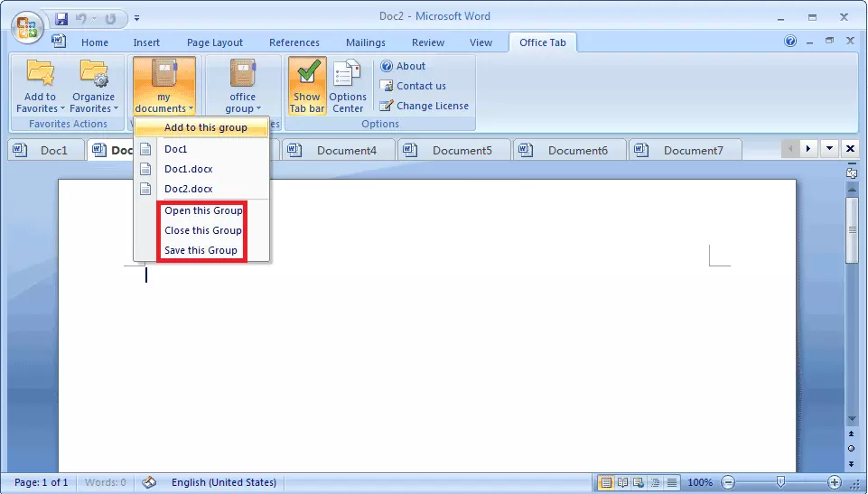Click the office group notebook icon
Image resolution: width=868 pixels, height=494 pixels.
click(242, 73)
